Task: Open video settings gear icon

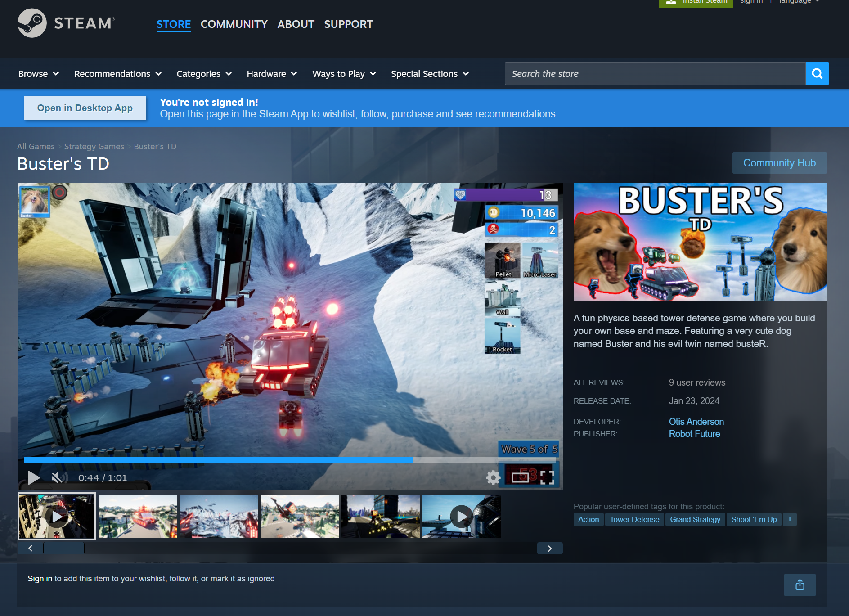Action: coord(493,477)
